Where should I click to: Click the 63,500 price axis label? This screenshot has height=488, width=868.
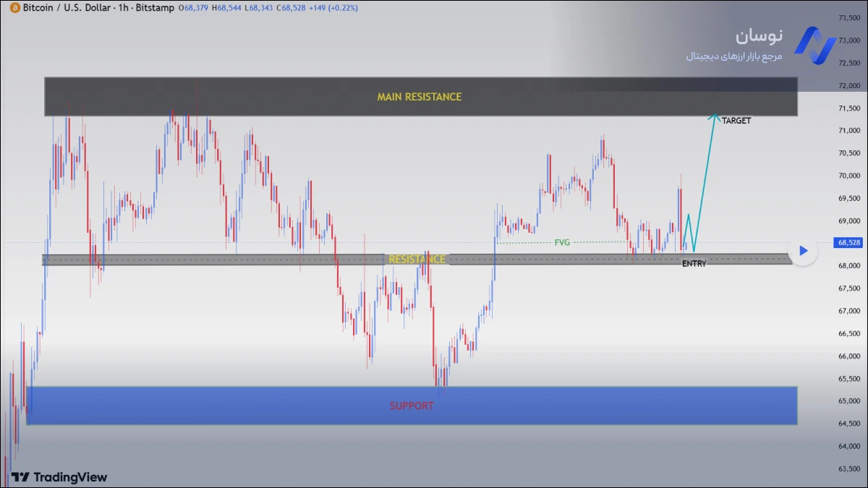pyautogui.click(x=848, y=469)
